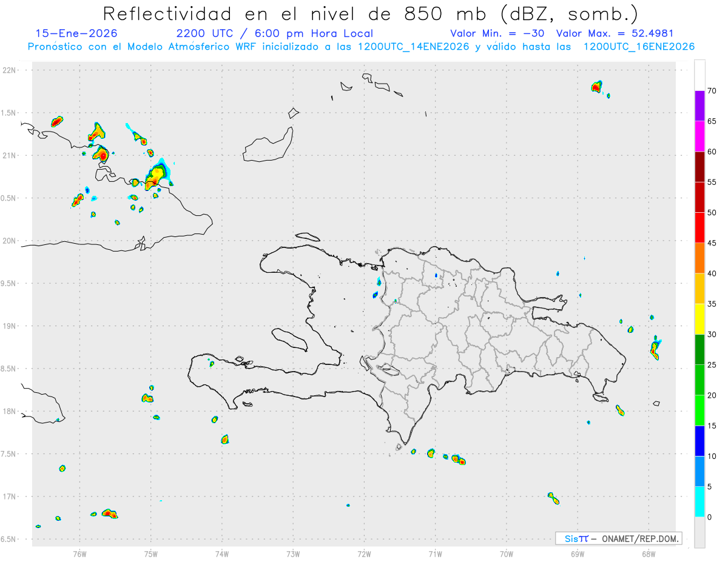Select the '71W' longitude axis label

pyautogui.click(x=435, y=554)
